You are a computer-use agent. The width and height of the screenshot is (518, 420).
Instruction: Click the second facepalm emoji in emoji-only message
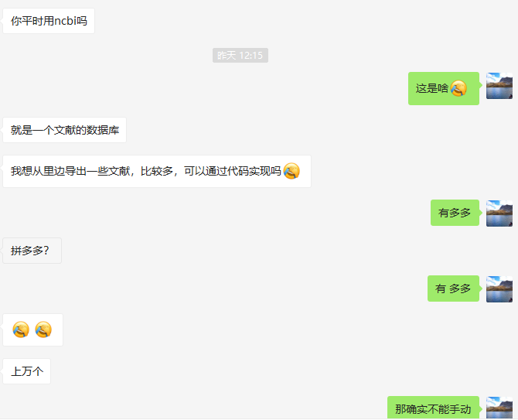click(x=43, y=330)
